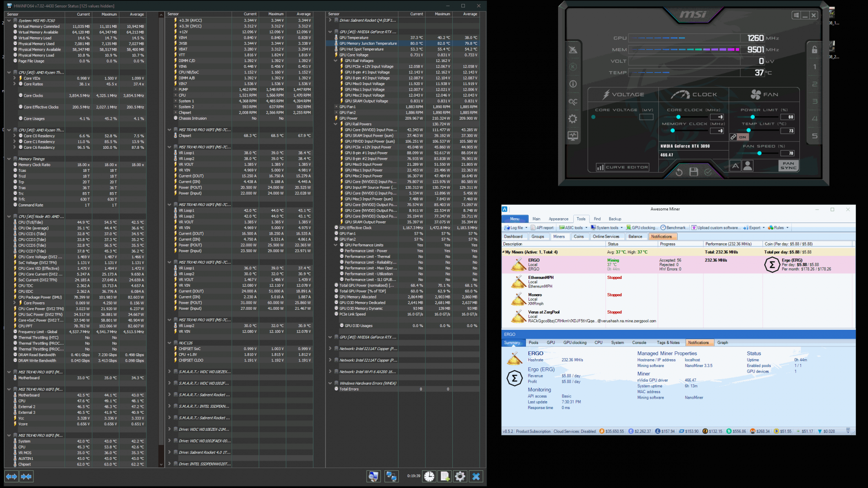This screenshot has height=488, width=868.
Task: Click the Ergo sigma coin icon in miner row
Action: click(772, 265)
